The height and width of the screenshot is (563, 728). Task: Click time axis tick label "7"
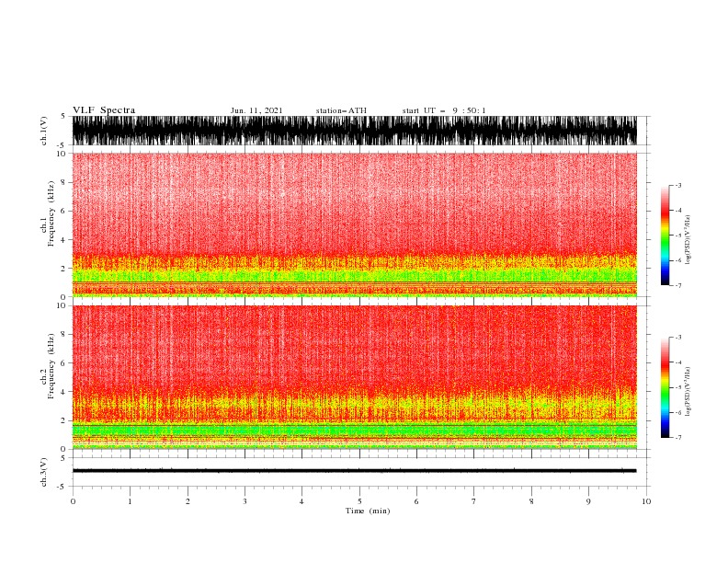pyautogui.click(x=474, y=501)
